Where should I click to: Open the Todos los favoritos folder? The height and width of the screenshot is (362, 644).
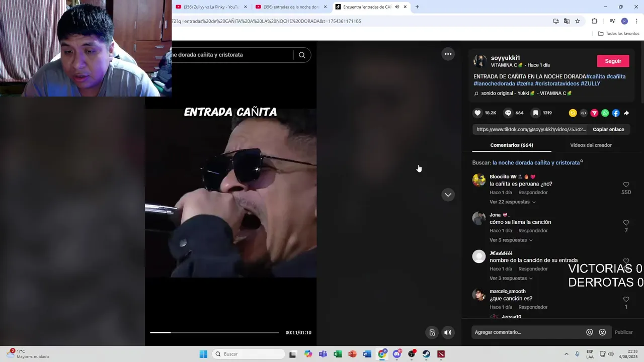pyautogui.click(x=618, y=34)
